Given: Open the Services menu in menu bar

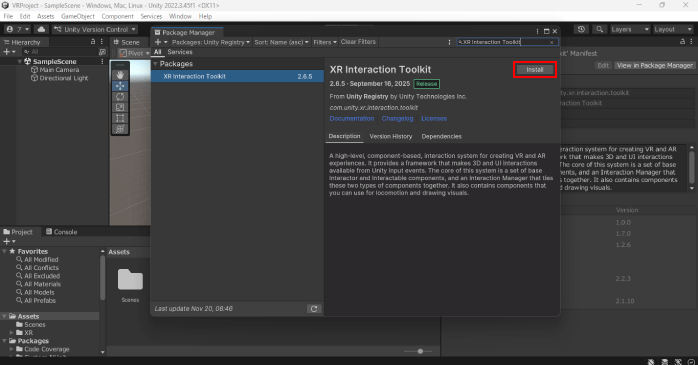Looking at the screenshot, I should pos(151,16).
